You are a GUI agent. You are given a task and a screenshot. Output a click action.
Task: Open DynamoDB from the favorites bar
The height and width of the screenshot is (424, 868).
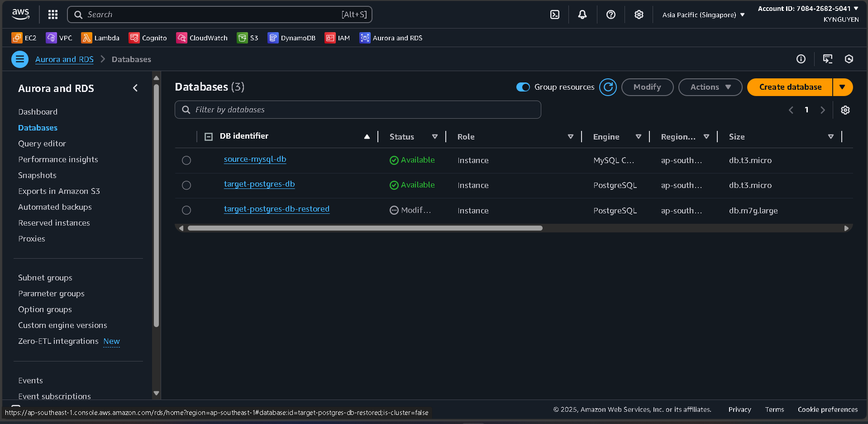(291, 38)
